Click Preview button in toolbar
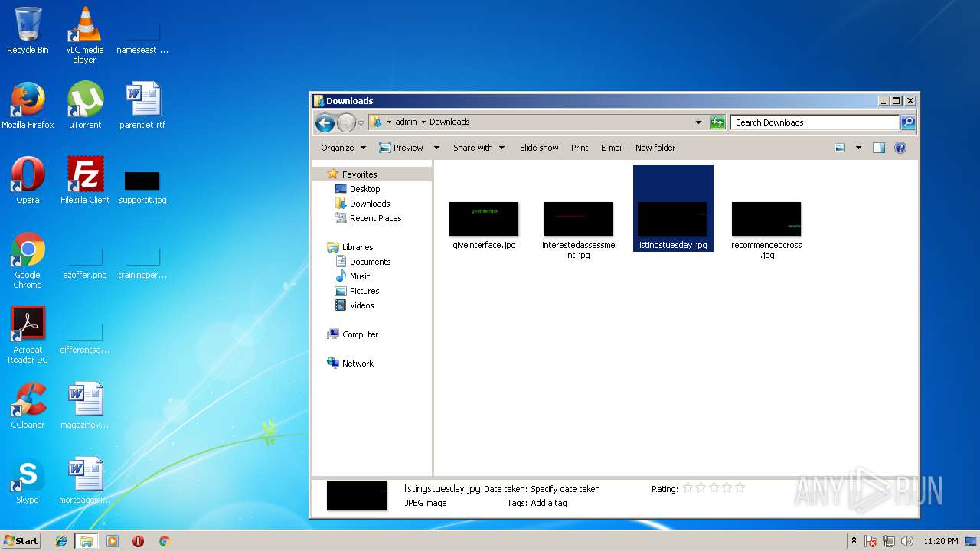Image resolution: width=980 pixels, height=551 pixels. click(401, 148)
